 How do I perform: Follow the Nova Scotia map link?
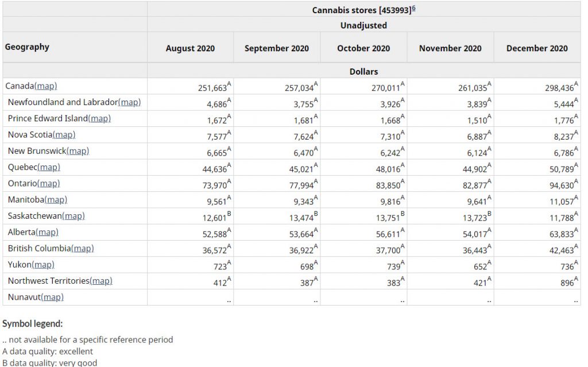[x=64, y=134]
